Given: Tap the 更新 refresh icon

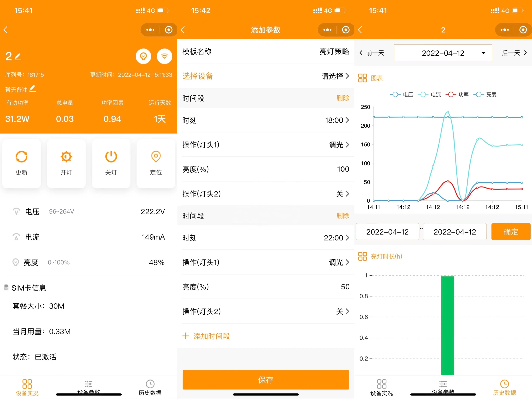Looking at the screenshot, I should pyautogui.click(x=21, y=157).
